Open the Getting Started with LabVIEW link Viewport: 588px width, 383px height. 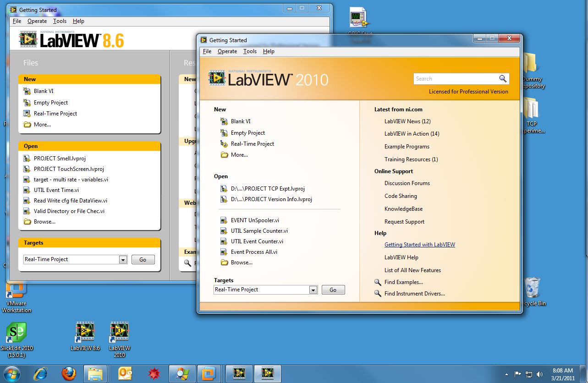pos(420,245)
